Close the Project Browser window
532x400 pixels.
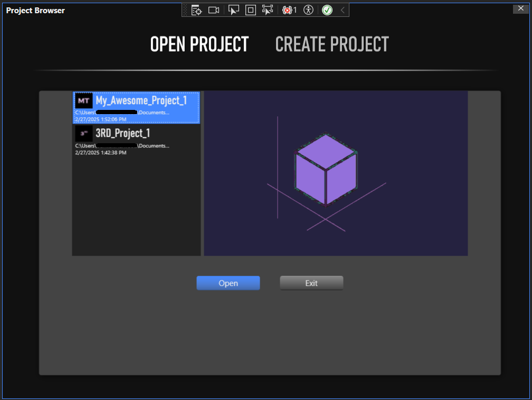click(x=520, y=8)
